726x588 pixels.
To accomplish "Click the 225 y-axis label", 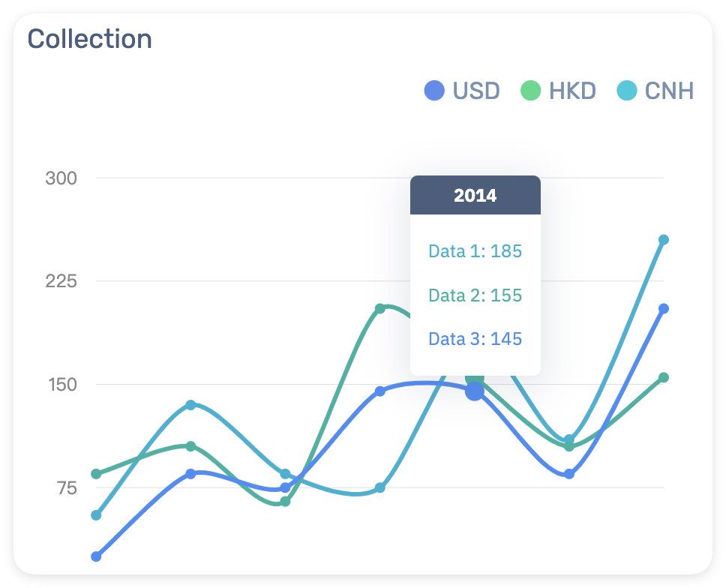I will 61,281.
